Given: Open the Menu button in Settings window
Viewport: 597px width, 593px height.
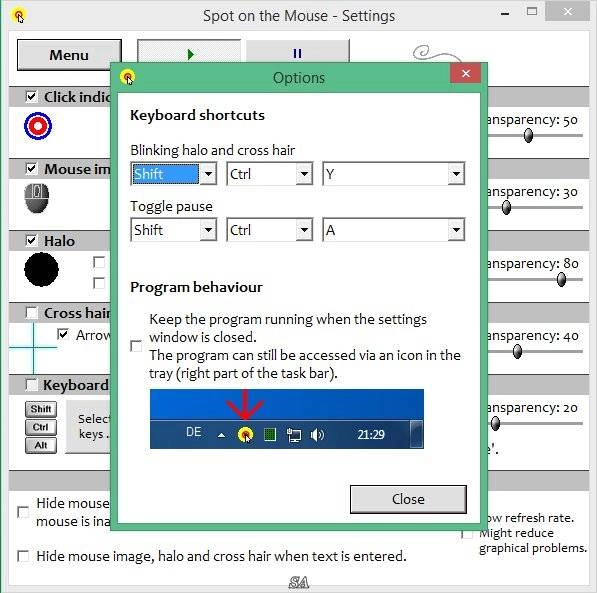Looking at the screenshot, I should 69,55.
